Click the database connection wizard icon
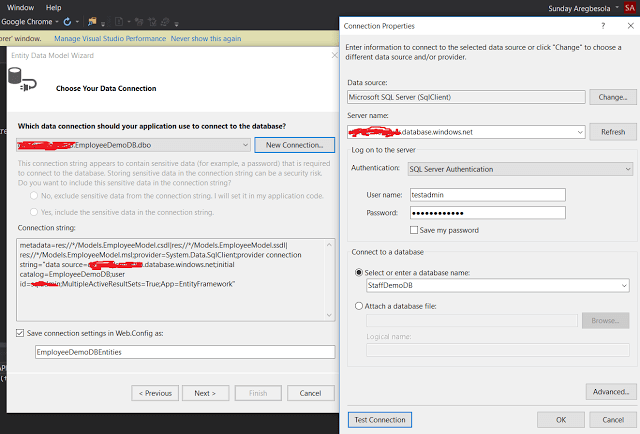 click(x=22, y=80)
